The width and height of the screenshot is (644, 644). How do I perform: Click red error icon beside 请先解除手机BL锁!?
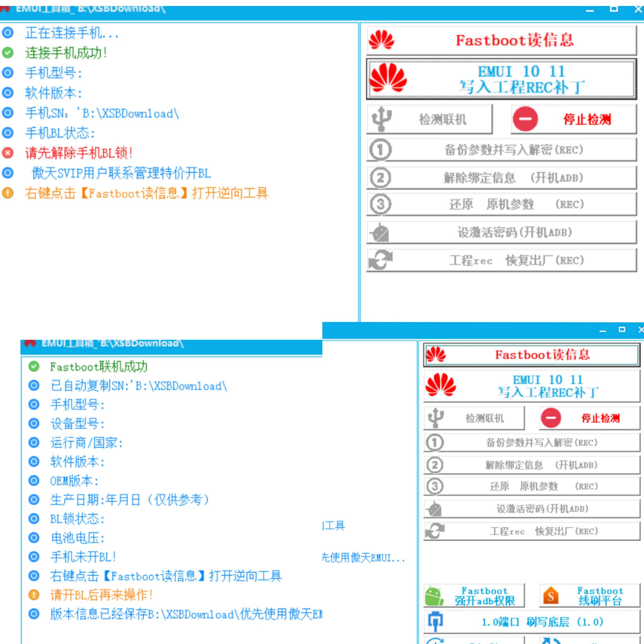coord(8,153)
